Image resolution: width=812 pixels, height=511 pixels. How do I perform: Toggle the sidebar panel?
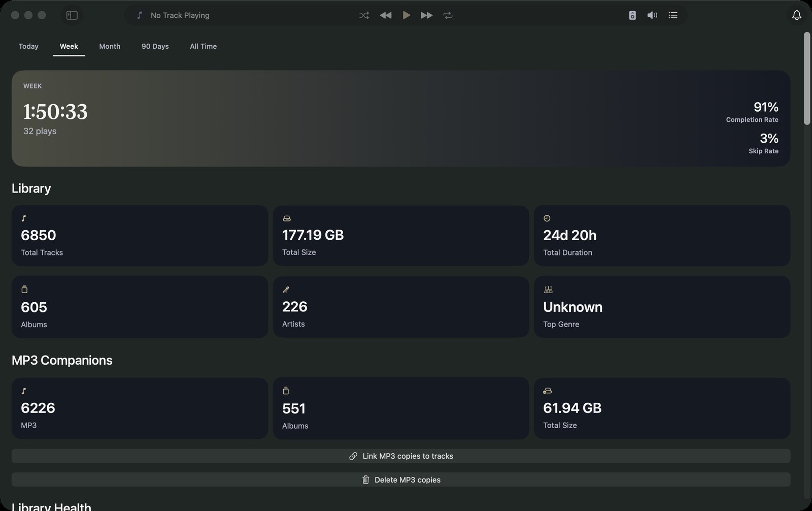tap(72, 15)
